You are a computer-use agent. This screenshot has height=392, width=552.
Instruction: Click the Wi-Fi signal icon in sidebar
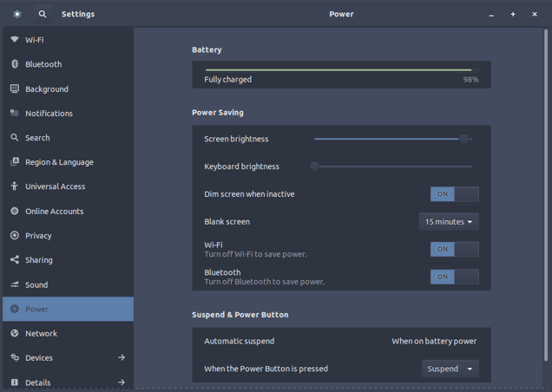point(15,39)
